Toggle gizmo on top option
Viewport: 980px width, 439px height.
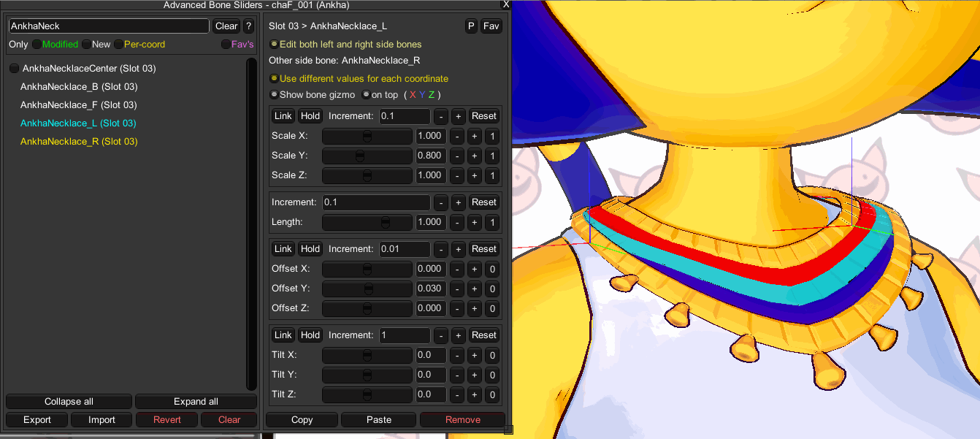click(380, 95)
